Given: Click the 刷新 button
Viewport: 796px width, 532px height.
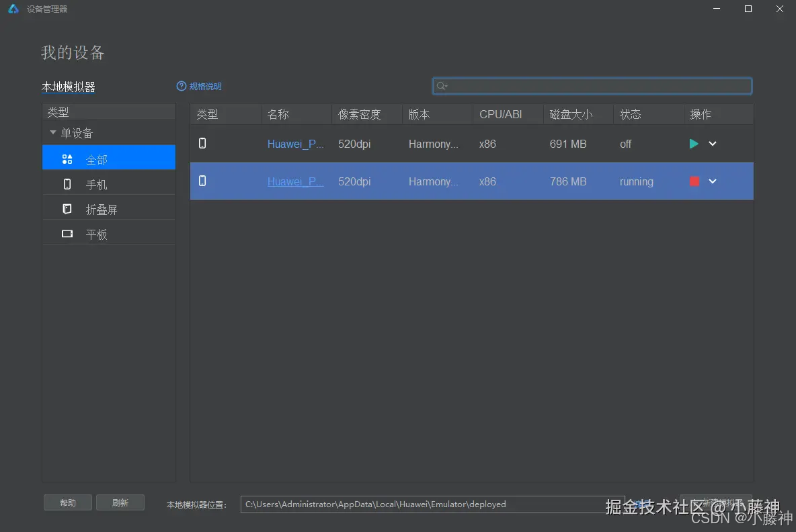Looking at the screenshot, I should point(120,502).
